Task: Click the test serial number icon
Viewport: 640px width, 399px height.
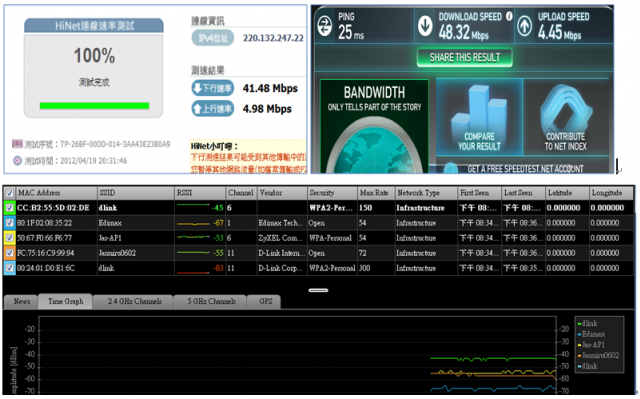Action: coord(17,144)
